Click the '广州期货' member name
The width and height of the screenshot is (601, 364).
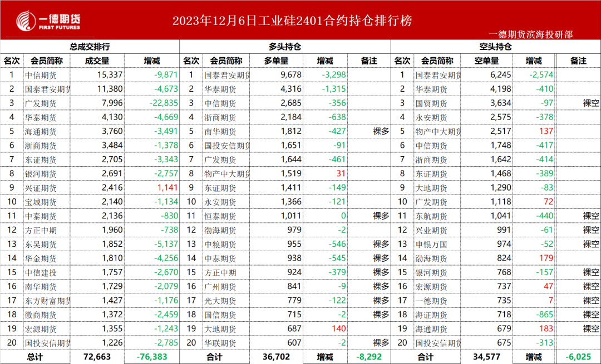pyautogui.click(x=220, y=287)
